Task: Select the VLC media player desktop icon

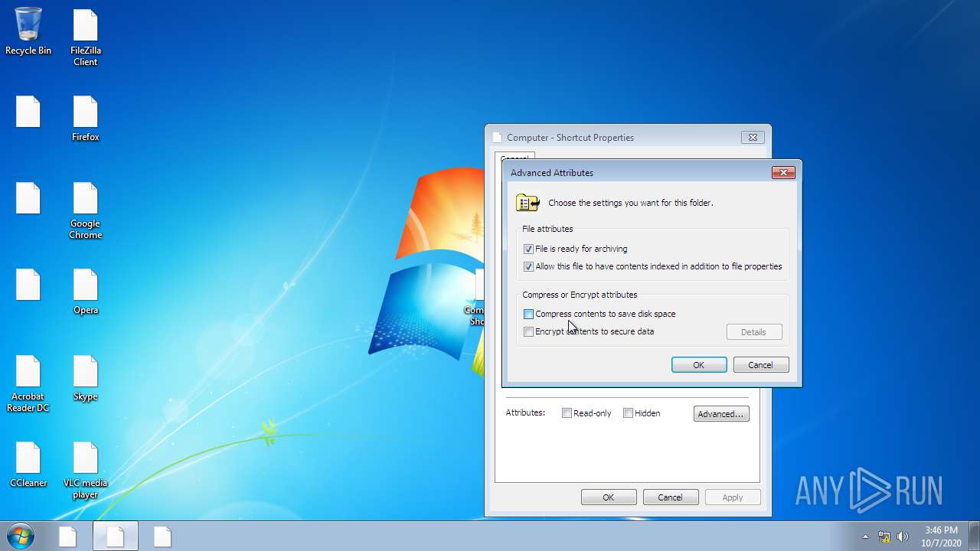Action: (86, 470)
